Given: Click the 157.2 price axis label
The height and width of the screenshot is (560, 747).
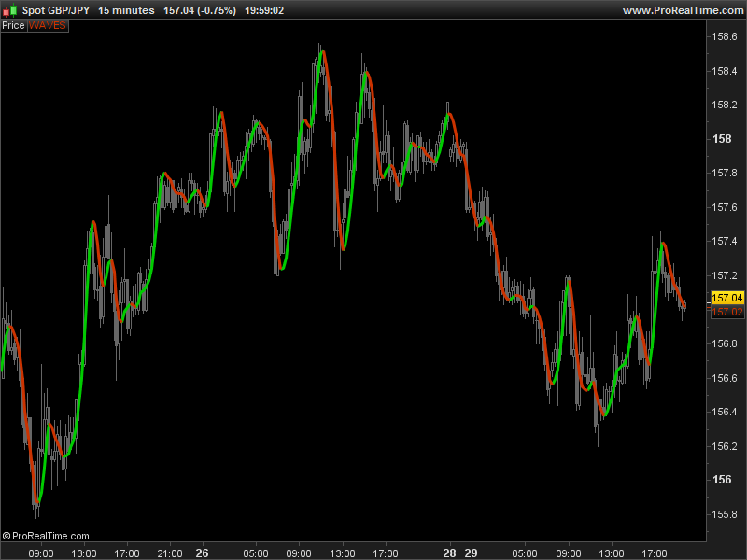Looking at the screenshot, I should pyautogui.click(x=725, y=275).
